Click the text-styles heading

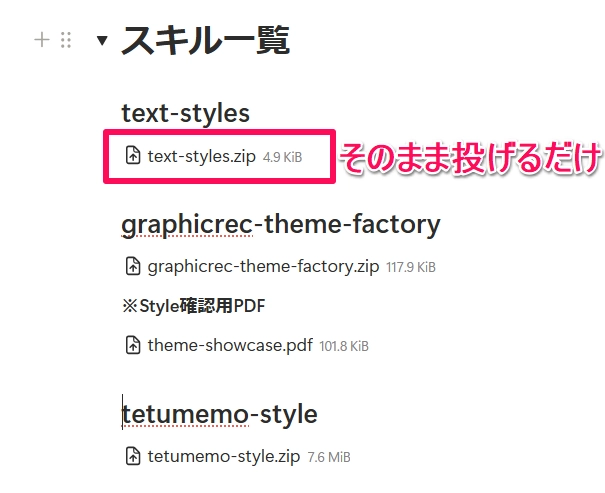point(185,113)
